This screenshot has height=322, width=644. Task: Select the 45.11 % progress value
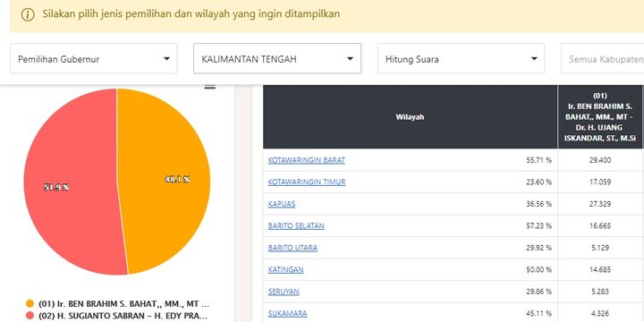pos(538,313)
